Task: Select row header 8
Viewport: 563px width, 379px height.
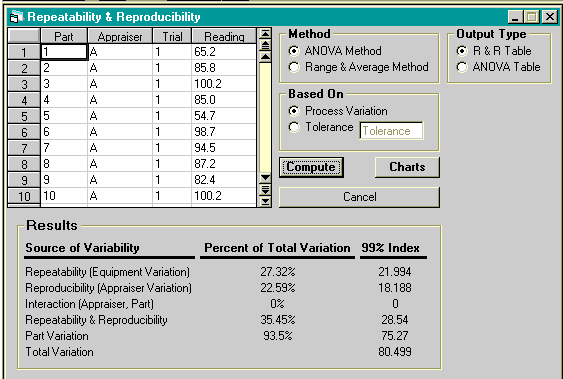Action: coord(24,164)
